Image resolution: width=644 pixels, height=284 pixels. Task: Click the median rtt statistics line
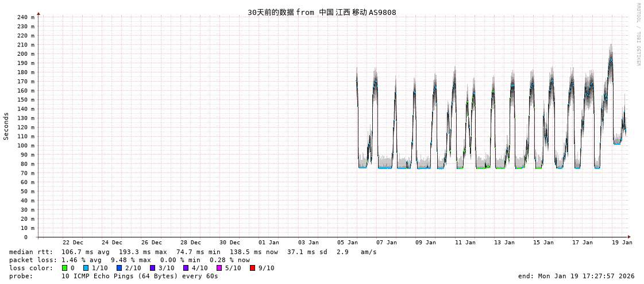[192, 252]
